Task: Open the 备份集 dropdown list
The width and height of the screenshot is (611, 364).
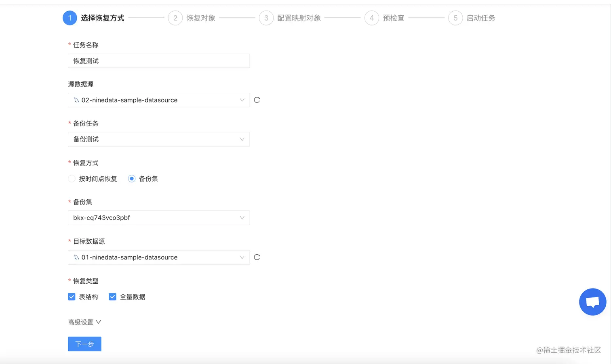Action: click(159, 218)
